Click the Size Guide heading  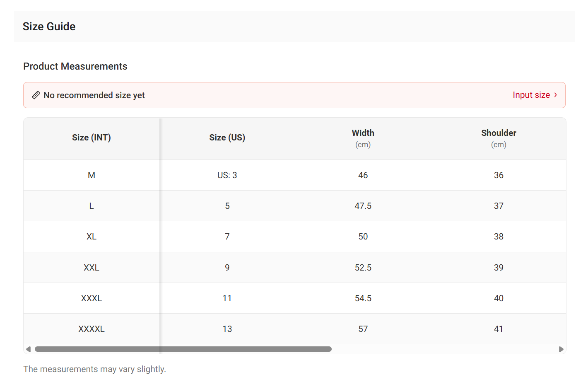coord(49,27)
